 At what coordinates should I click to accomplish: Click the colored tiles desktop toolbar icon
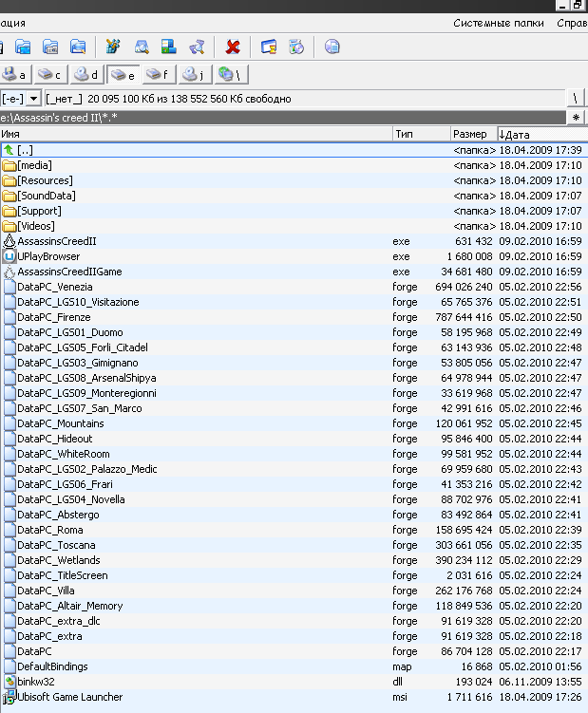(x=169, y=47)
